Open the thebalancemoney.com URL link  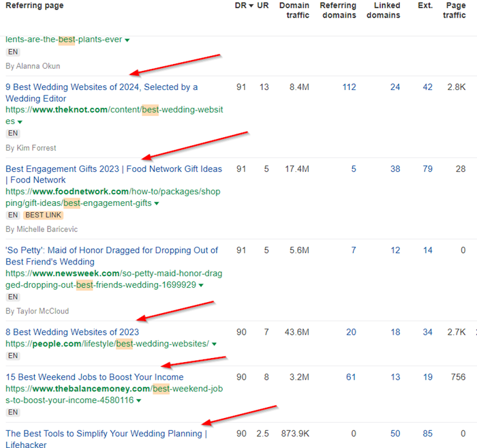pos(114,394)
